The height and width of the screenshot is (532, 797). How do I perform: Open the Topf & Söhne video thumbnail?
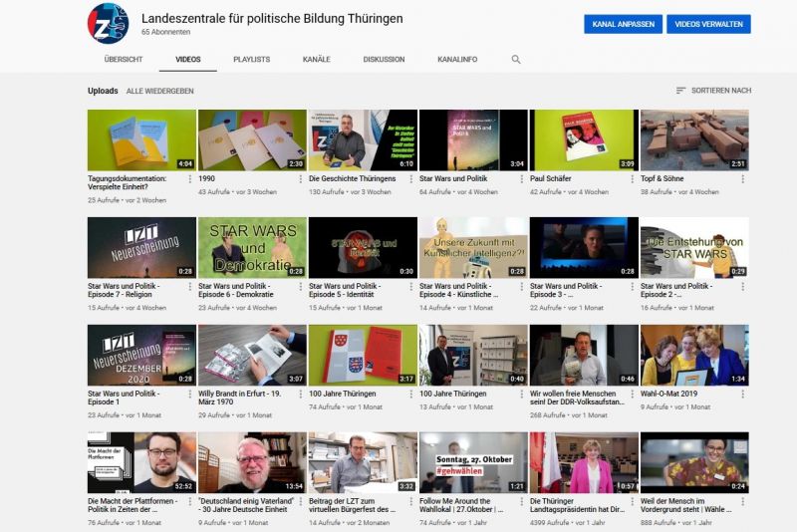(x=694, y=140)
